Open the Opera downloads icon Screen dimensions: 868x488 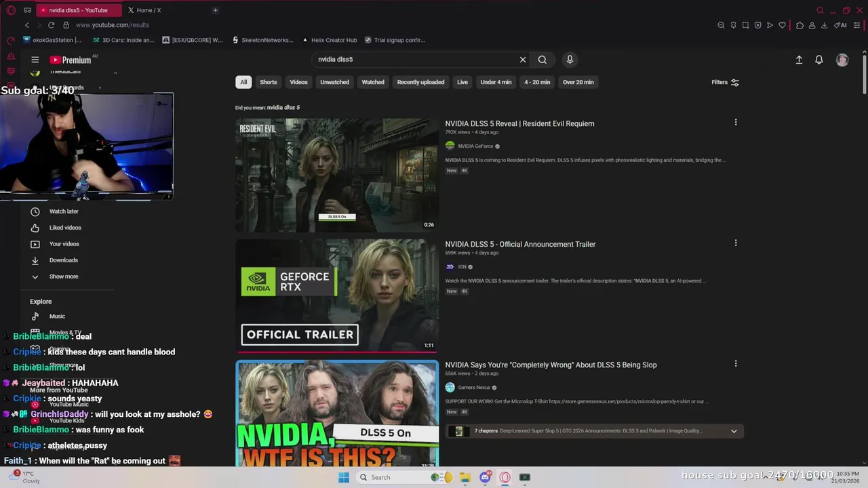(x=824, y=25)
